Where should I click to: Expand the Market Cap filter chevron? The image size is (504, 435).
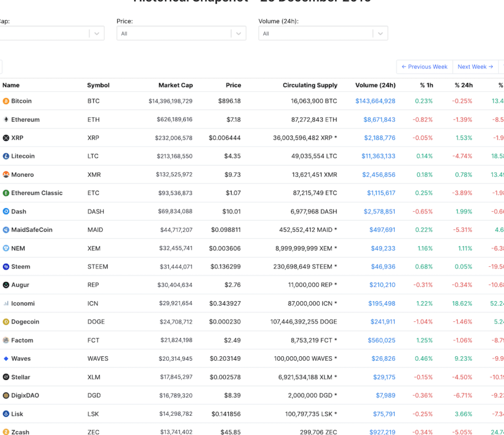click(97, 33)
